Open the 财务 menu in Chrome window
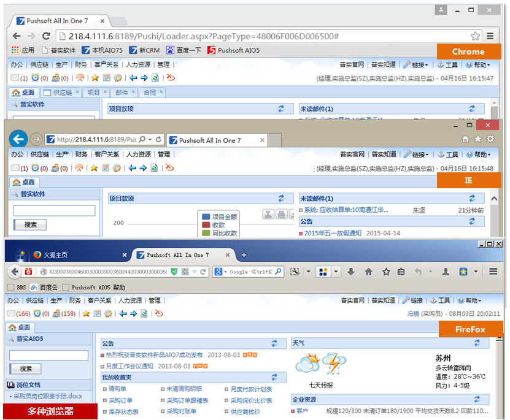510x420 pixels. 81,64
